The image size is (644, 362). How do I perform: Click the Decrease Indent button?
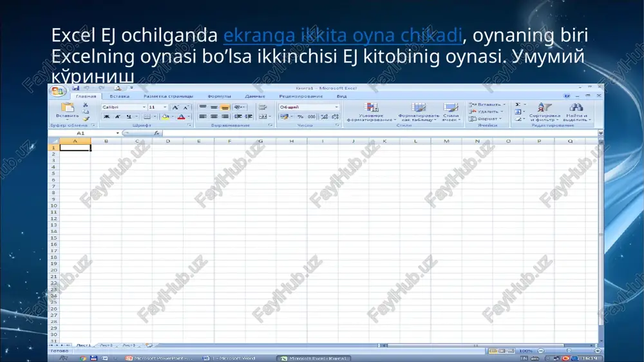(238, 117)
